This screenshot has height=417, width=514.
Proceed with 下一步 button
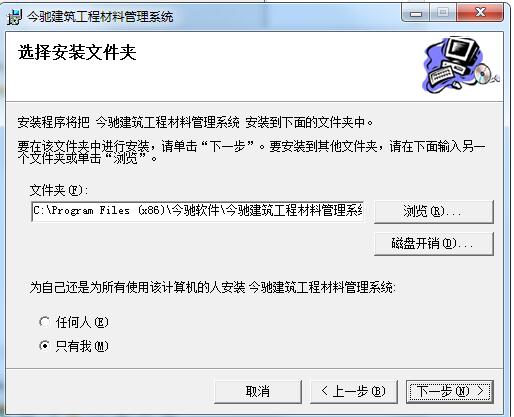(450, 391)
